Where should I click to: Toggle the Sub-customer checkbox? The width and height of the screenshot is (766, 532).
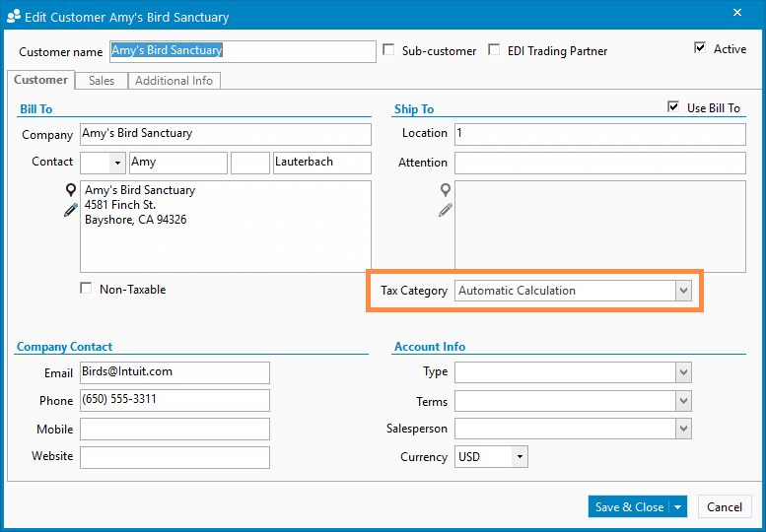pyautogui.click(x=388, y=50)
